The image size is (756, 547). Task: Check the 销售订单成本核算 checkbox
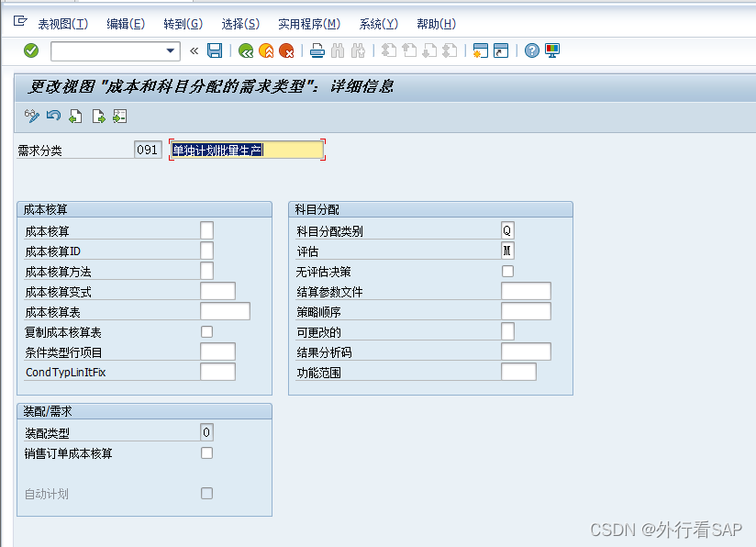tap(206, 452)
